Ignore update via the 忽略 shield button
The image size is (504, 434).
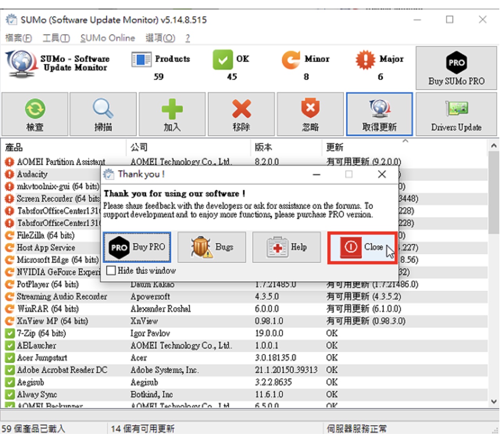point(310,114)
